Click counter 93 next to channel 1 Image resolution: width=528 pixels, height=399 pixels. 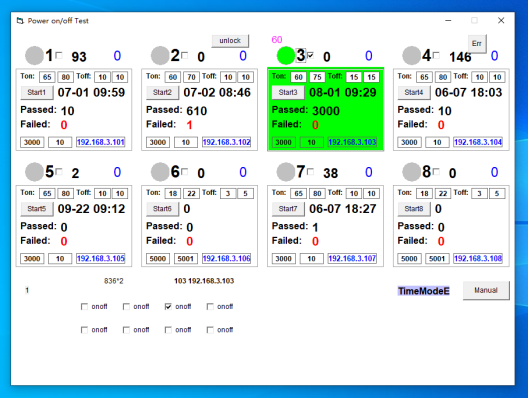79,57
